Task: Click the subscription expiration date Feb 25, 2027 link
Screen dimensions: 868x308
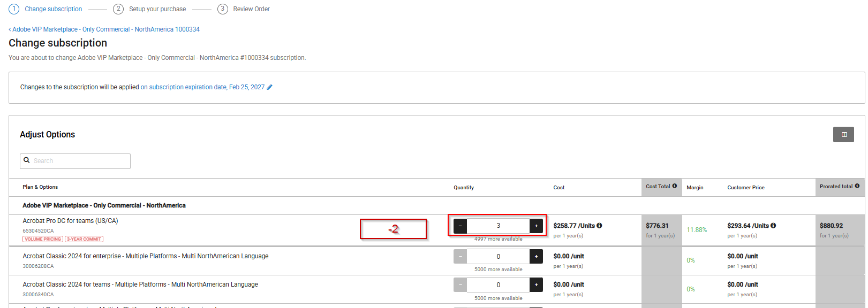Action: point(202,87)
